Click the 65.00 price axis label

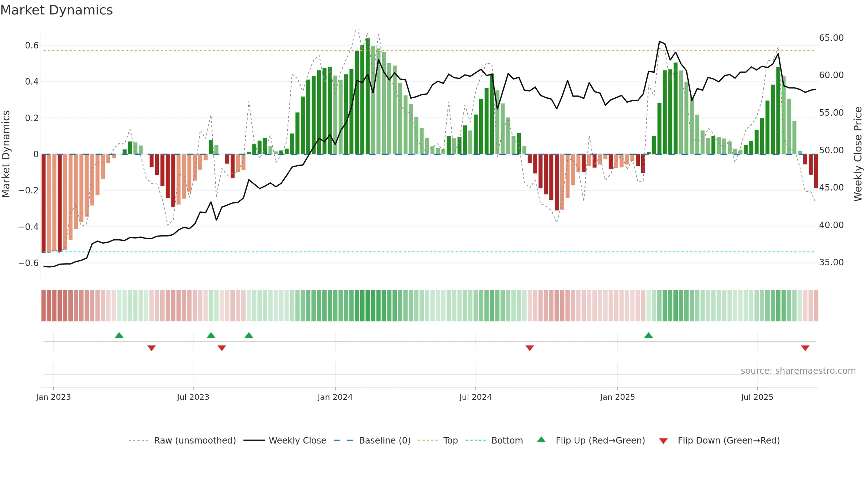click(x=831, y=38)
